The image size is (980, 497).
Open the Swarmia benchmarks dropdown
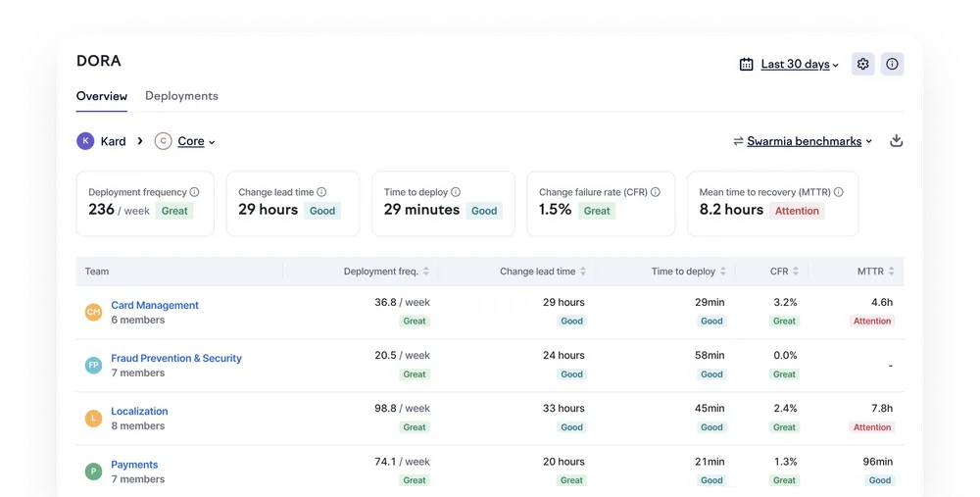click(x=808, y=141)
